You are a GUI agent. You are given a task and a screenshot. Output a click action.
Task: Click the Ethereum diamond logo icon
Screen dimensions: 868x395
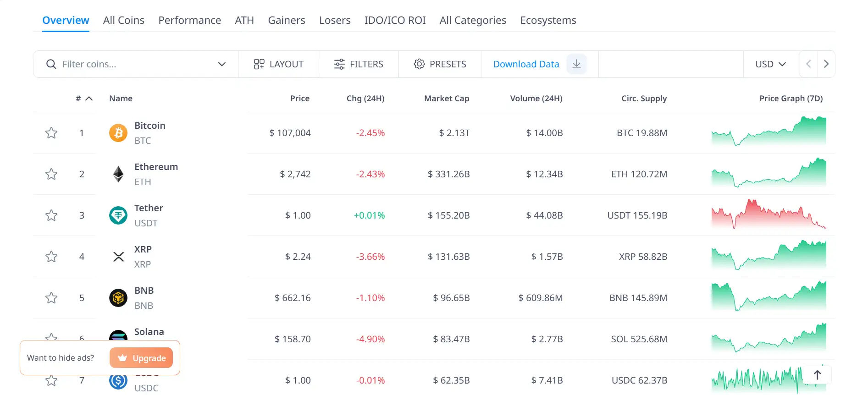click(x=118, y=174)
